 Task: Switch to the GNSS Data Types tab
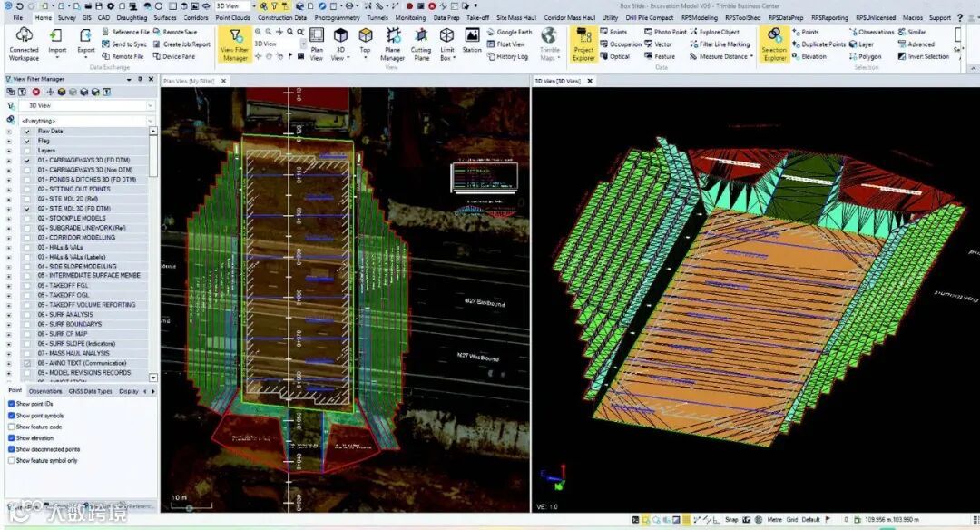click(90, 391)
